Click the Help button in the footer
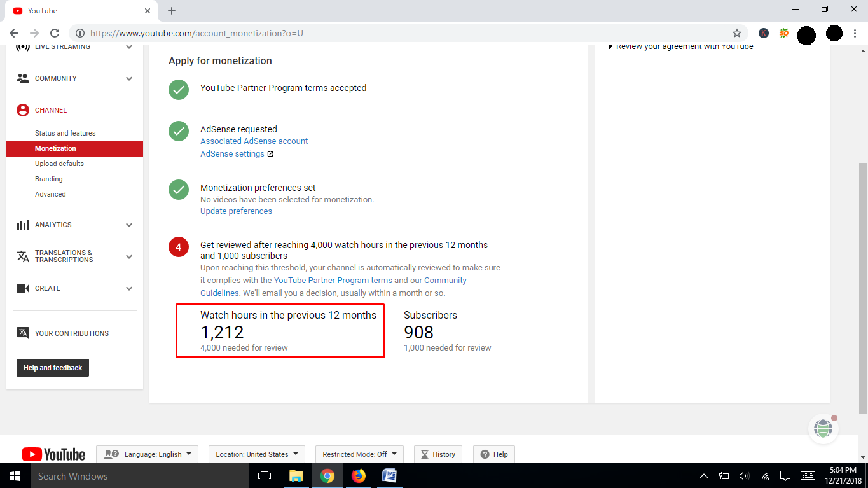The width and height of the screenshot is (868, 488). (494, 454)
